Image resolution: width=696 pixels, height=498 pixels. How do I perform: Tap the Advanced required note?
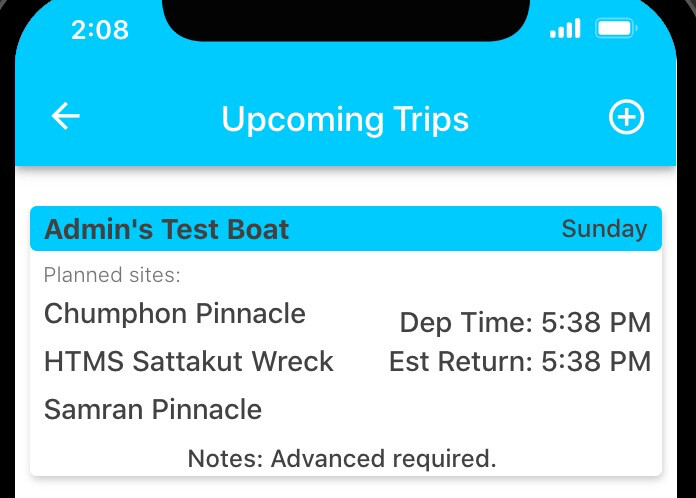coord(342,459)
